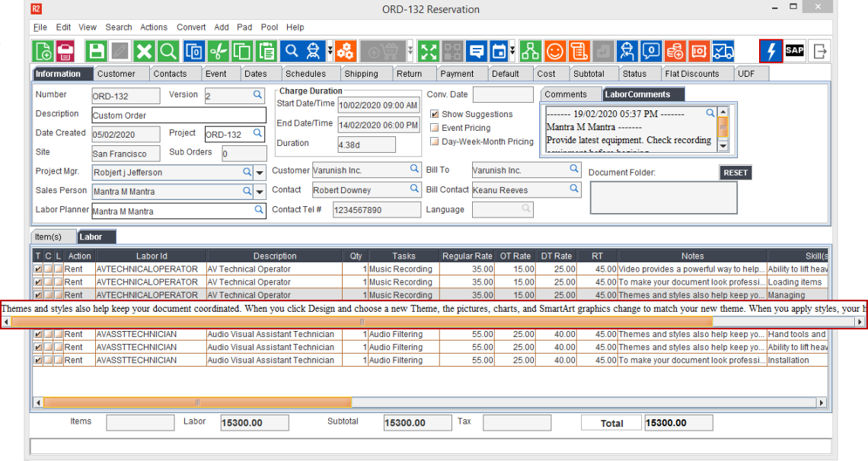Click the orange smiley face icon
868x461 pixels.
pyautogui.click(x=555, y=51)
